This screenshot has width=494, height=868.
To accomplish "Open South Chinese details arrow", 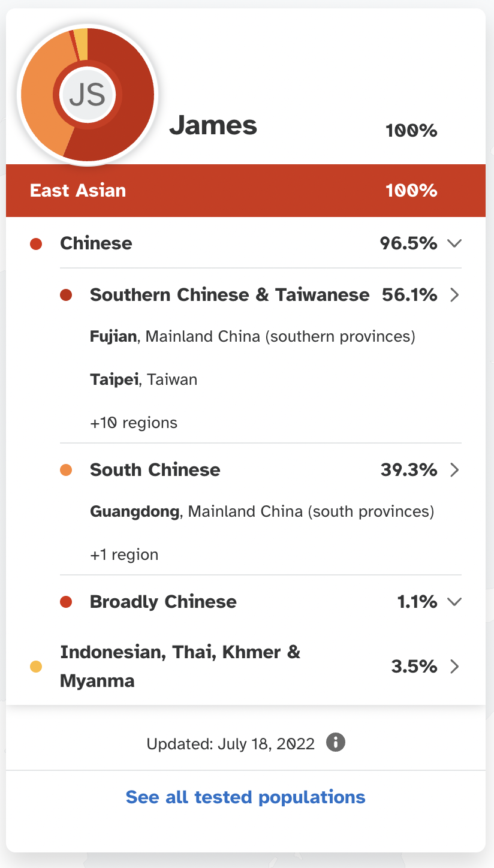I will (x=454, y=469).
